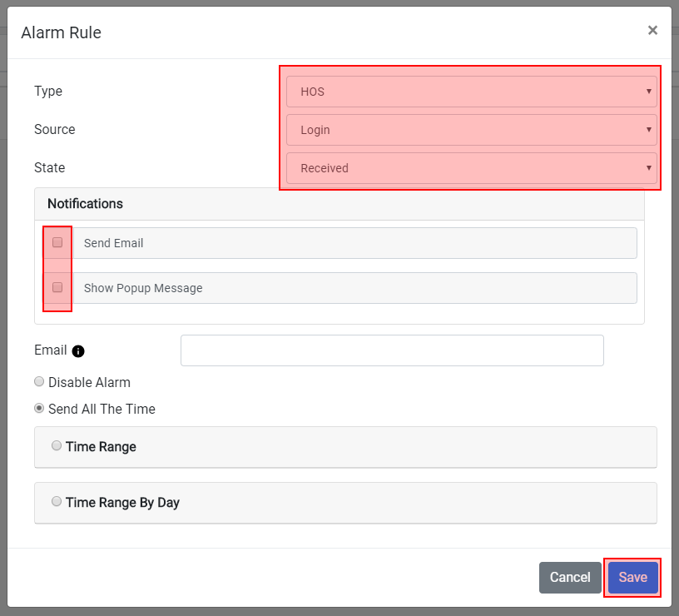
Task: Click the Notifications panel header
Action: [x=339, y=204]
